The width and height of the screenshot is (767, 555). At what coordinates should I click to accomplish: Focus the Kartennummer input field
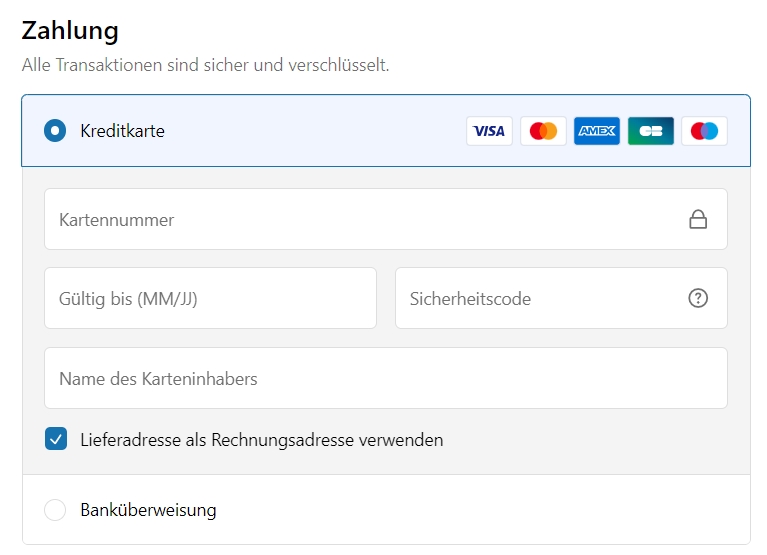(x=385, y=219)
